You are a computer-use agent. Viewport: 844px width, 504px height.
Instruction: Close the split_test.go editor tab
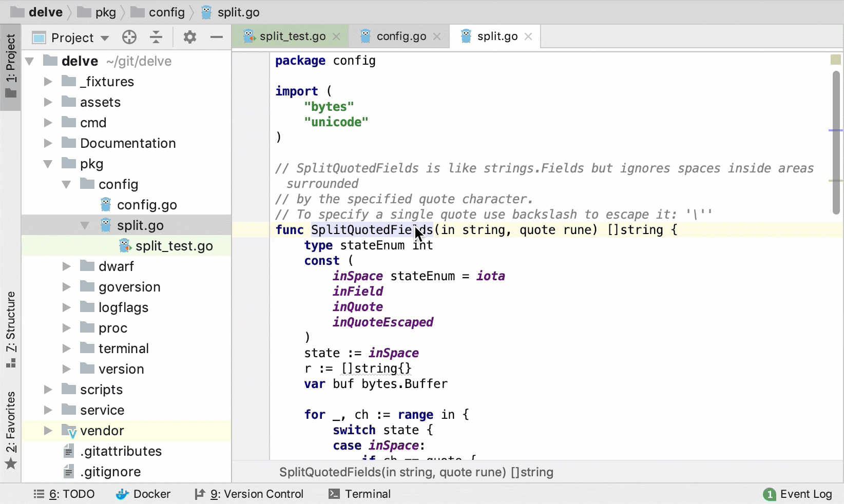[x=336, y=36]
